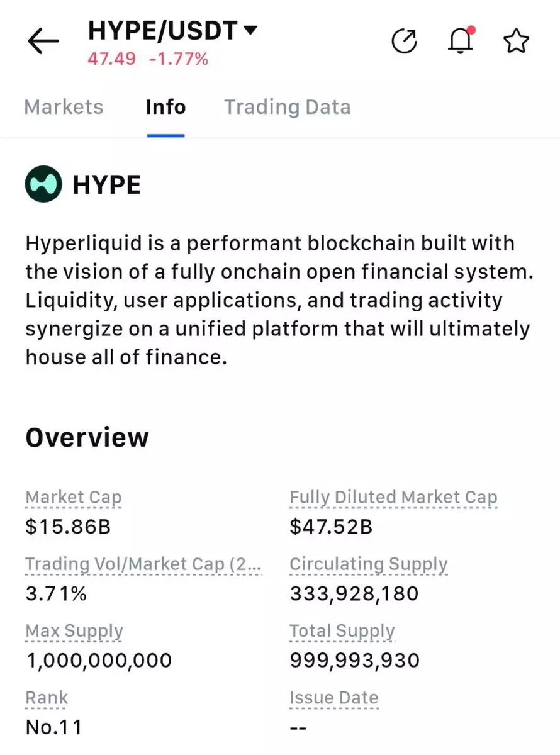
Task: Tap the Market Cap label
Action: pyautogui.click(x=74, y=498)
